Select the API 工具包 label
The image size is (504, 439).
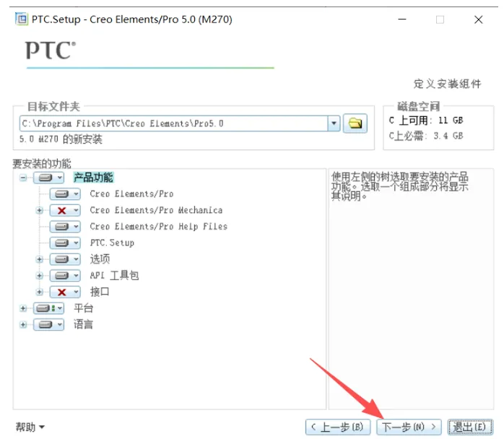pyautogui.click(x=114, y=275)
